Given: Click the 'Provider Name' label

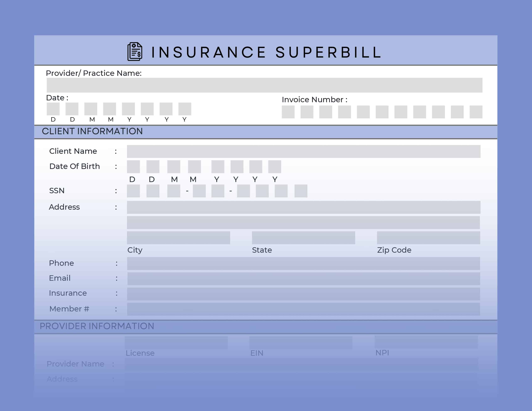Looking at the screenshot, I should 75,364.
